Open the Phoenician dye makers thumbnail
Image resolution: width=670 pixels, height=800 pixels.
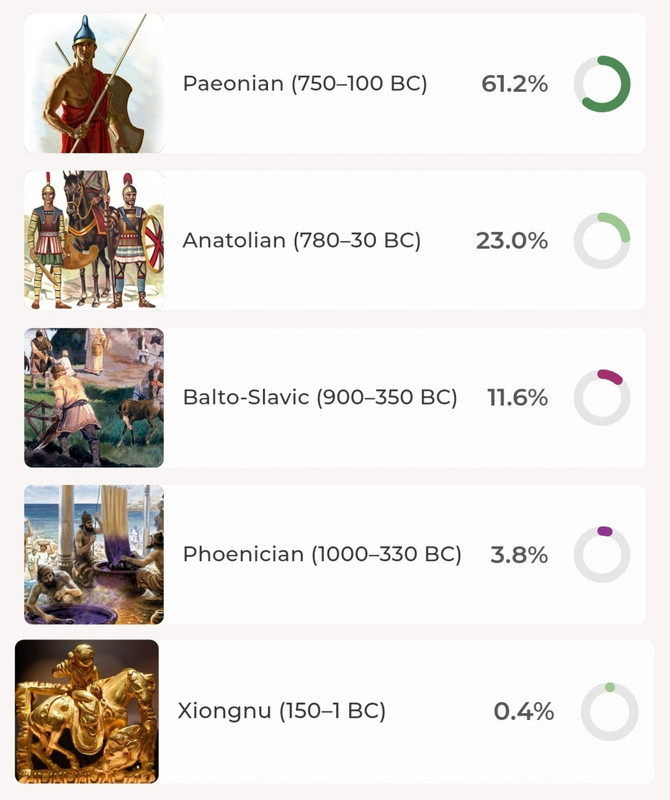click(x=94, y=555)
